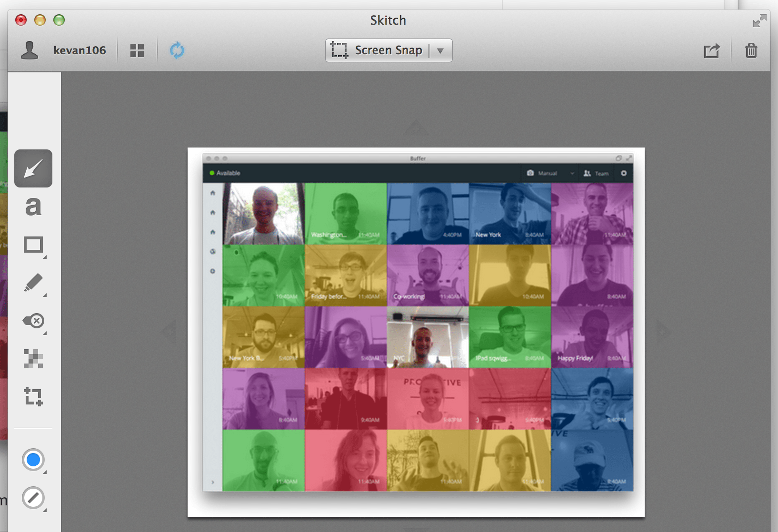Toggle Skitch full screen mode
The image size is (778, 532).
pyautogui.click(x=759, y=20)
